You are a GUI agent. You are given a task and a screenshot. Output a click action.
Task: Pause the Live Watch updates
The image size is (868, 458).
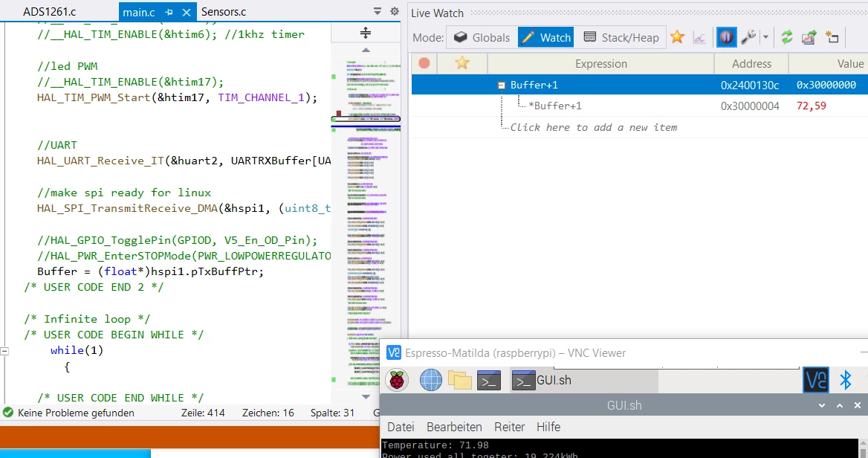click(726, 37)
